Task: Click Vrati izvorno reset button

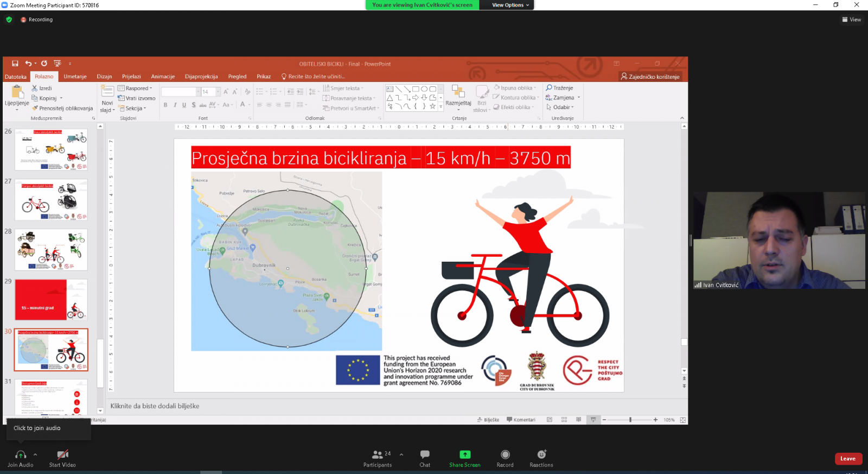Action: pos(137,98)
